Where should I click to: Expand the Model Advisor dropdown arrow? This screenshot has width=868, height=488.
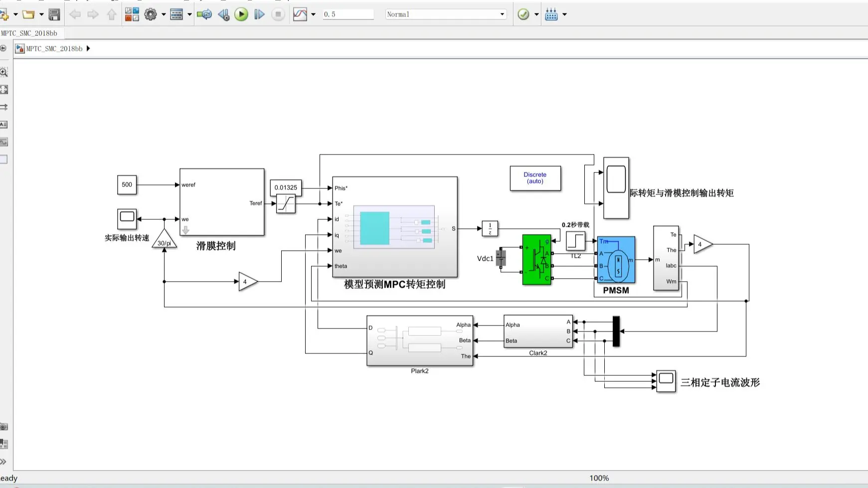point(536,14)
